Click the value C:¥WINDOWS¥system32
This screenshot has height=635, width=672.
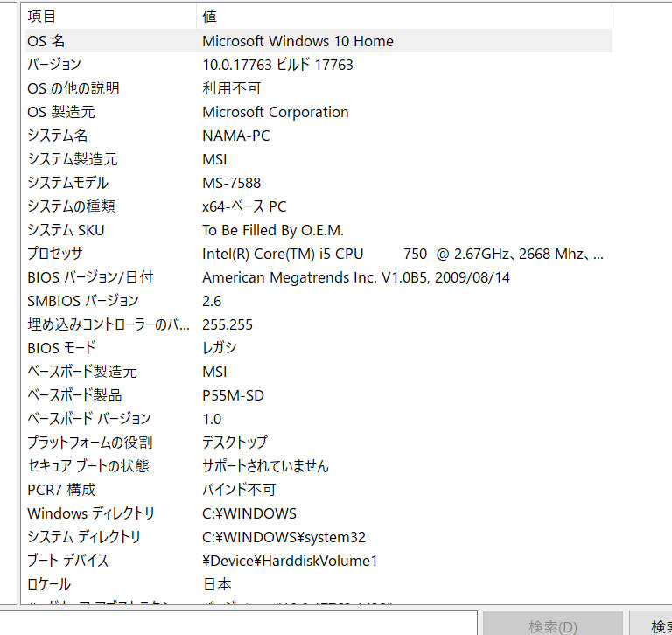(x=283, y=537)
